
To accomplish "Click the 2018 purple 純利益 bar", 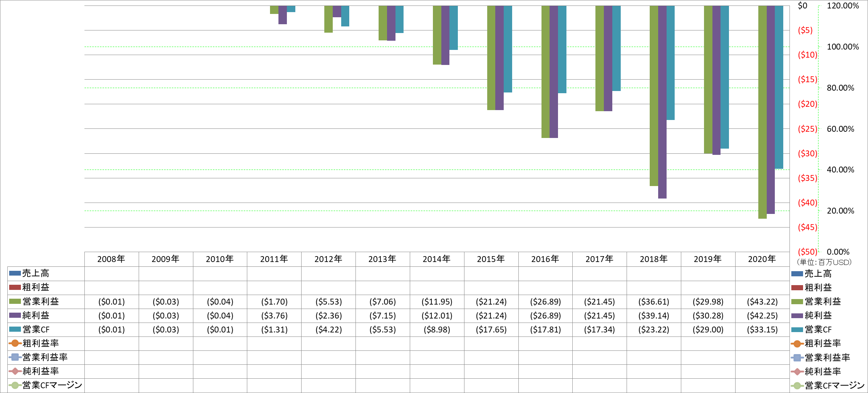I will pyautogui.click(x=662, y=102).
